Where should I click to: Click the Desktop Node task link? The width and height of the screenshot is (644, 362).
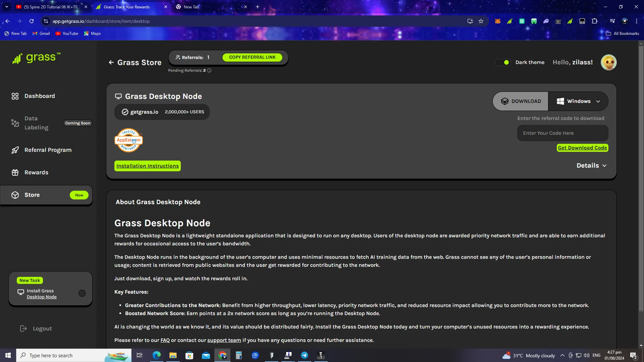pos(42,297)
